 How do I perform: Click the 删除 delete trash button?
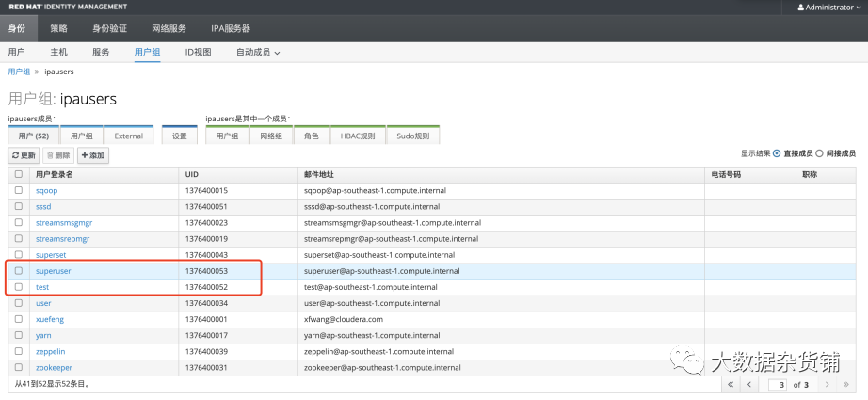58,155
